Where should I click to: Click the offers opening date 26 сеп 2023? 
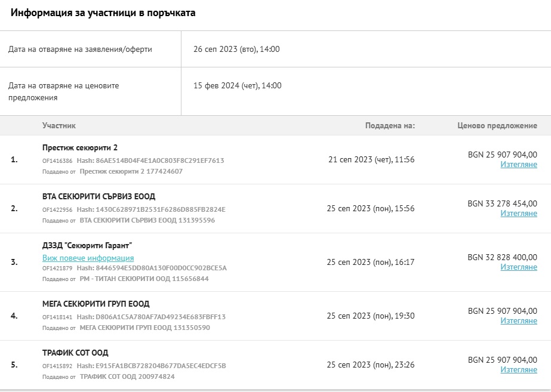[236, 50]
